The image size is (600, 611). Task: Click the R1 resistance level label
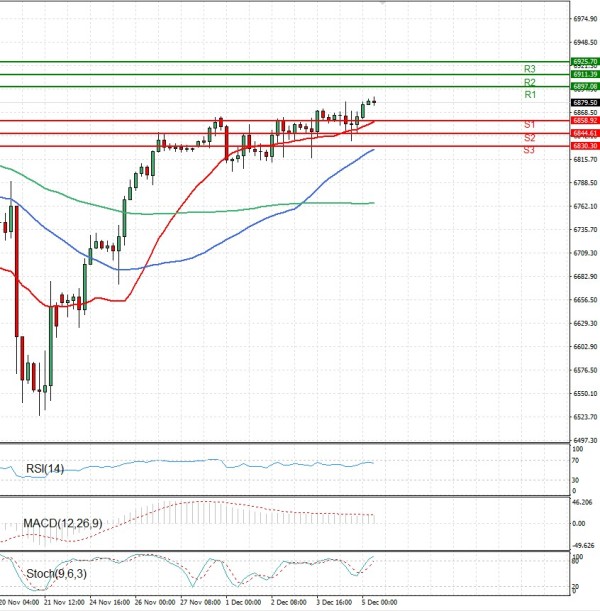pyautogui.click(x=530, y=94)
